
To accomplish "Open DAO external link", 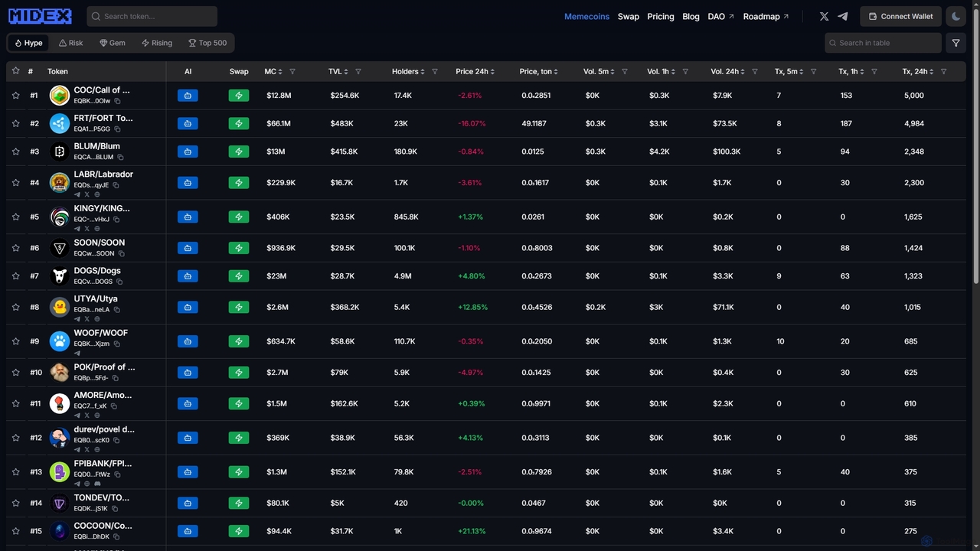I will coord(720,16).
